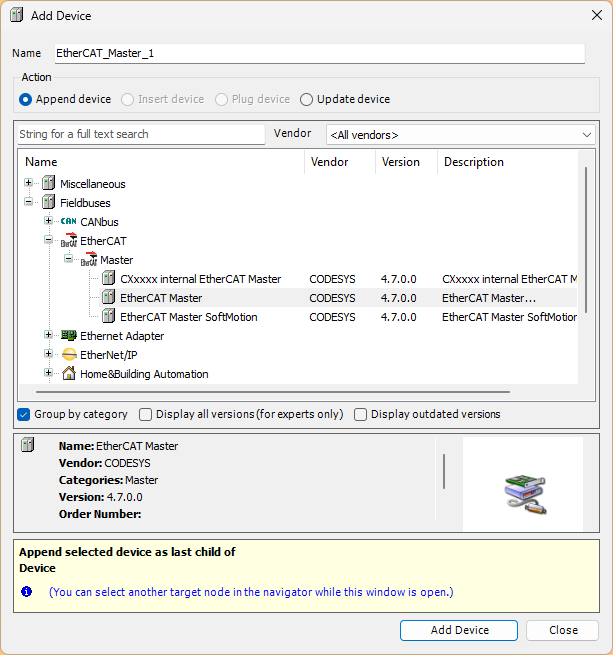The width and height of the screenshot is (613, 655).
Task: Click the Miscellaneous category device icon
Action: [48, 183]
